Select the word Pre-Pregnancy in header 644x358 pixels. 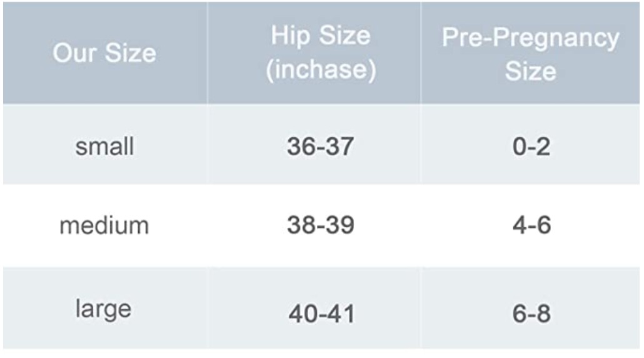pos(530,39)
